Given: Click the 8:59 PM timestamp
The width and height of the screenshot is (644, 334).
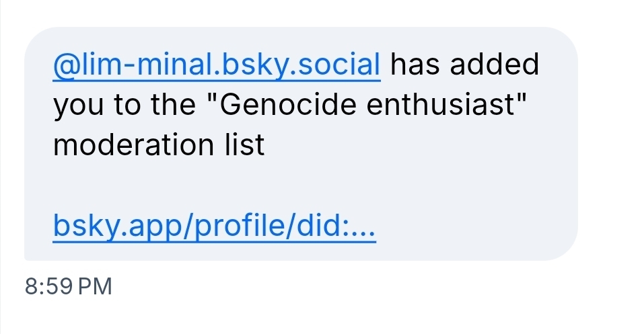Looking at the screenshot, I should pyautogui.click(x=67, y=287).
